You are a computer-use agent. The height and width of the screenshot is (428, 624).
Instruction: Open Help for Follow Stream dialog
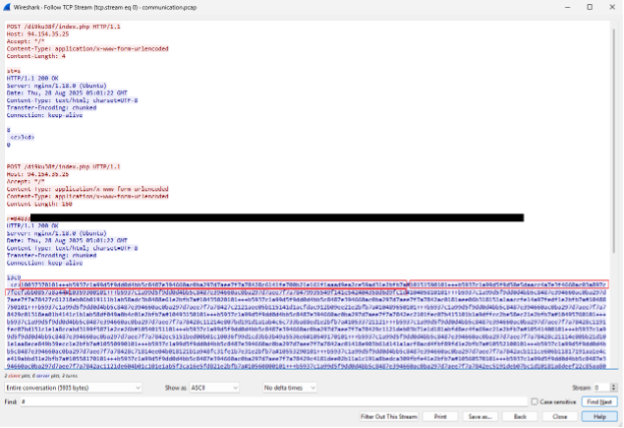[599, 416]
